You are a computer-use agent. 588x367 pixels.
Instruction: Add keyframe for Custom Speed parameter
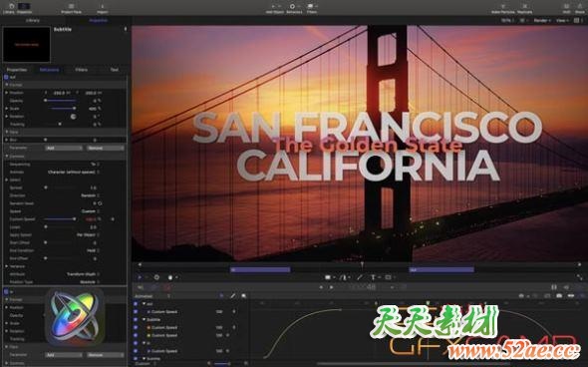click(x=113, y=219)
